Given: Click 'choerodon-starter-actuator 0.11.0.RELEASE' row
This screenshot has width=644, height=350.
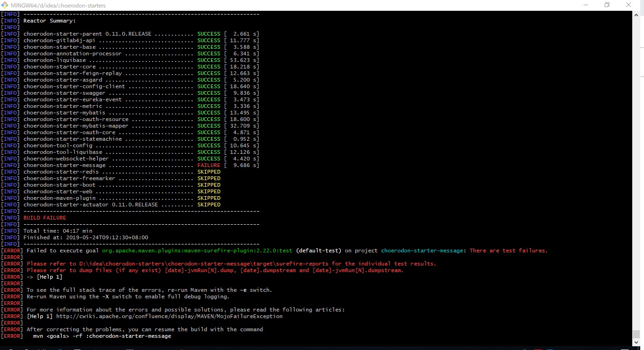Looking at the screenshot, I should point(111,205).
